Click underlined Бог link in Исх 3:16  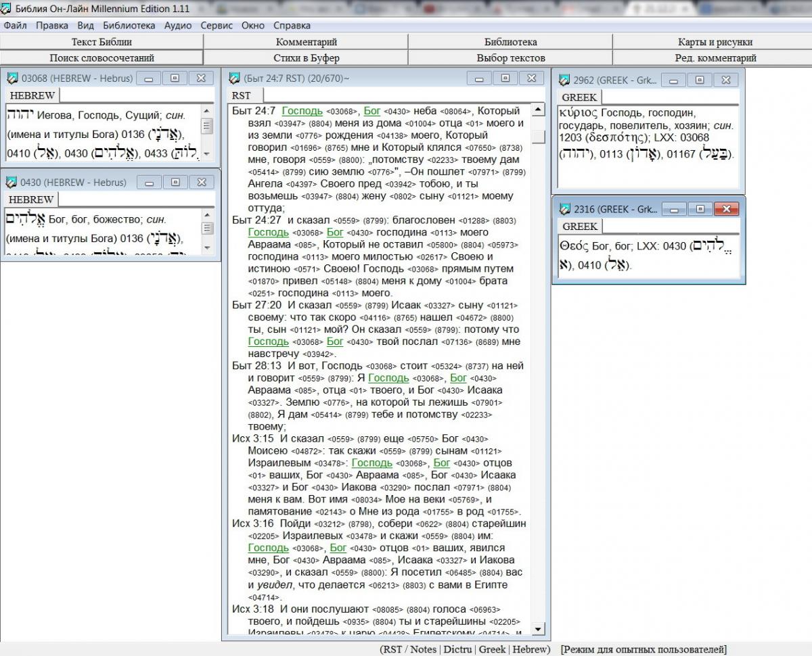point(338,548)
